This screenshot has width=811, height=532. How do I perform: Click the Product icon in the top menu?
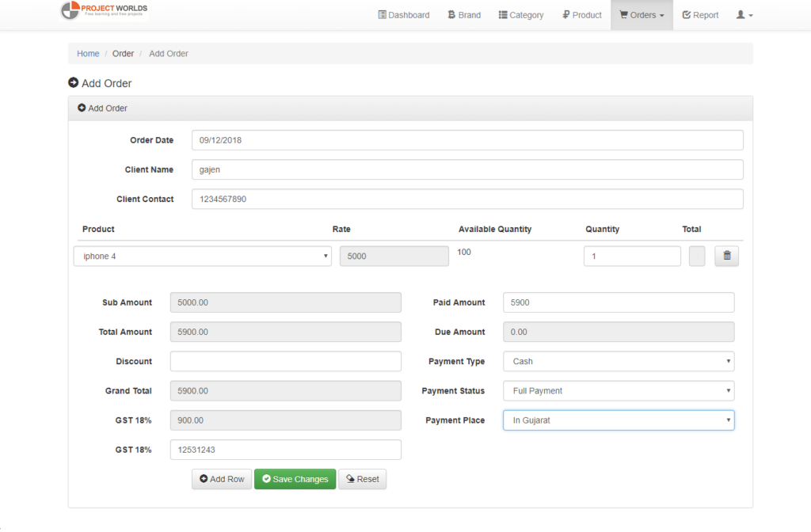pyautogui.click(x=565, y=14)
